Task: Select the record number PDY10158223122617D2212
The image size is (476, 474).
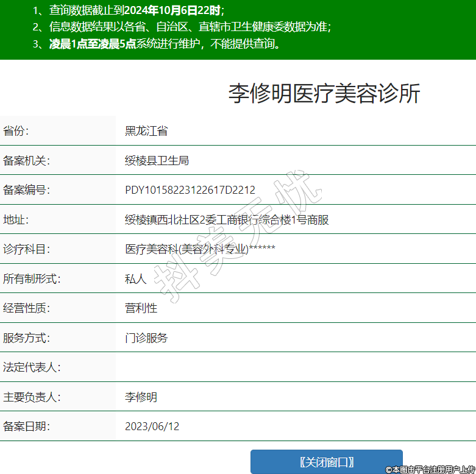Action: (x=190, y=190)
